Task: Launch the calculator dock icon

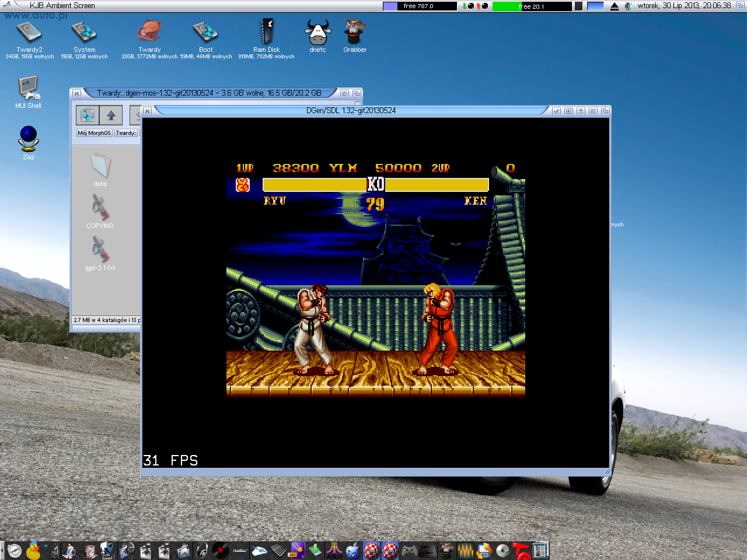Action: point(278,551)
